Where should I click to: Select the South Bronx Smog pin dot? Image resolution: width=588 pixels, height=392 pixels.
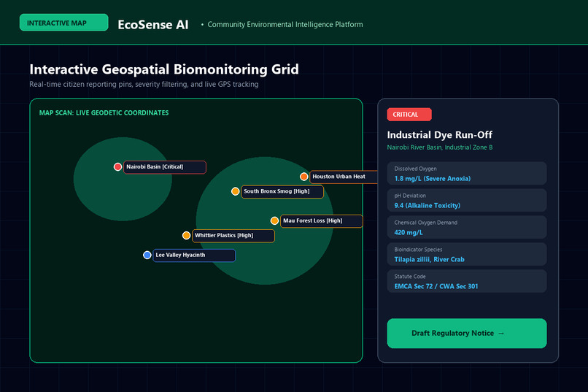(235, 191)
